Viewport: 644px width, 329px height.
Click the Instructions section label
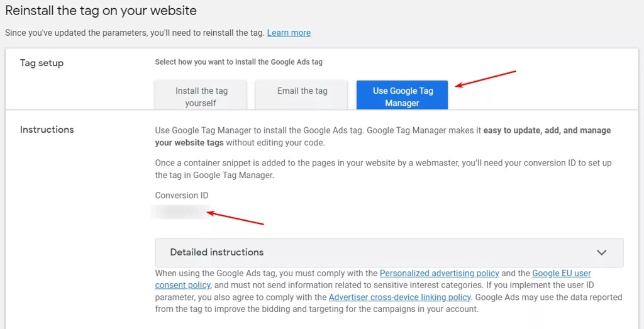tap(47, 130)
